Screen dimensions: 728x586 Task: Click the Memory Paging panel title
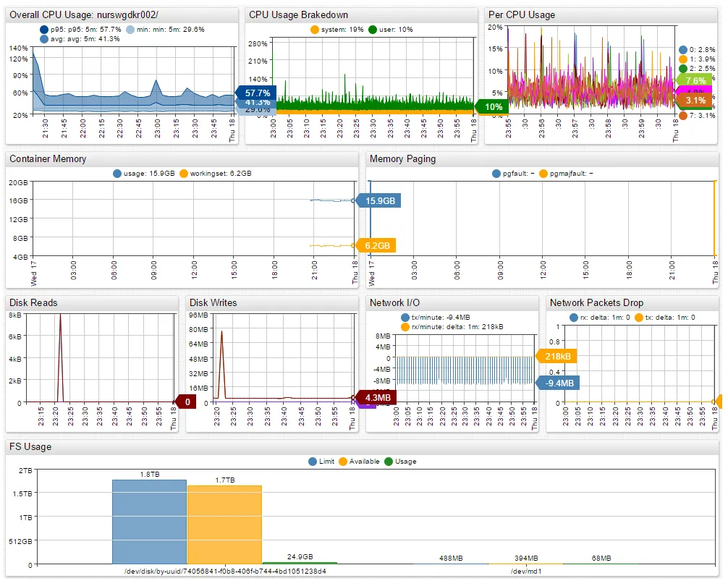[x=402, y=159]
